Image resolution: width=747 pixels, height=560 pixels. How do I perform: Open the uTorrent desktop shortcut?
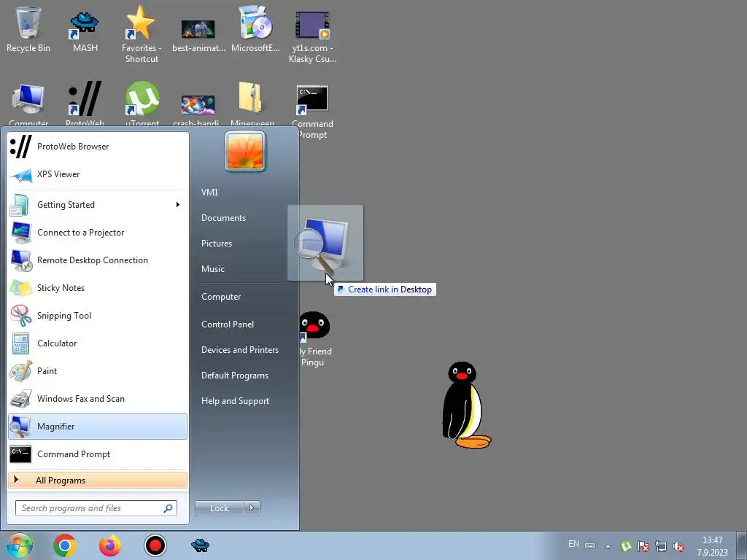click(142, 102)
